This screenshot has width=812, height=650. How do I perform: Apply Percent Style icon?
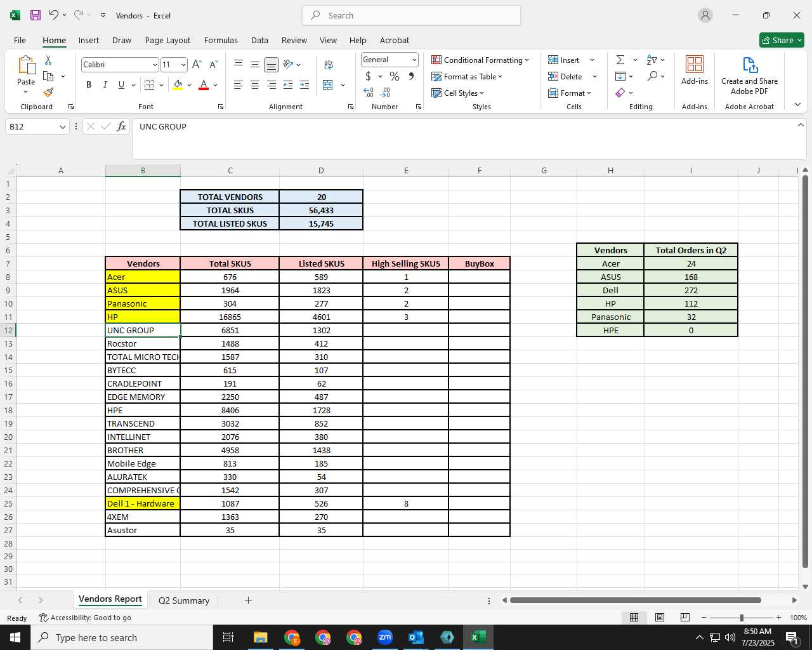(395, 76)
